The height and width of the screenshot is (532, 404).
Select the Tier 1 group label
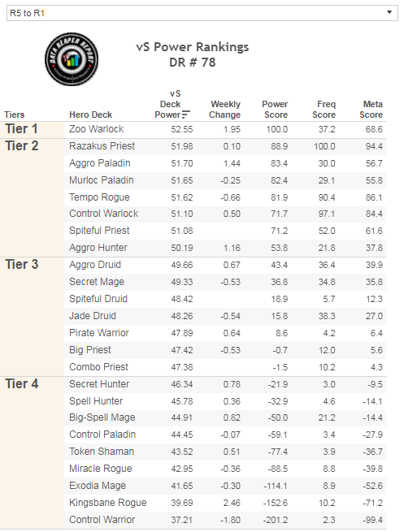pyautogui.click(x=21, y=129)
